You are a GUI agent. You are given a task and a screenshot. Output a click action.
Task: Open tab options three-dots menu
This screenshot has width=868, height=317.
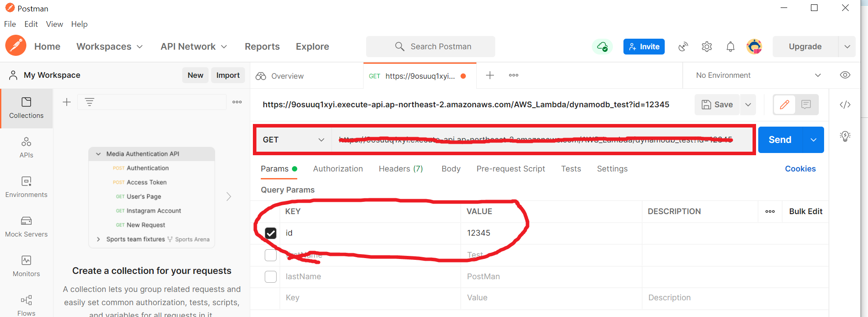coord(514,75)
